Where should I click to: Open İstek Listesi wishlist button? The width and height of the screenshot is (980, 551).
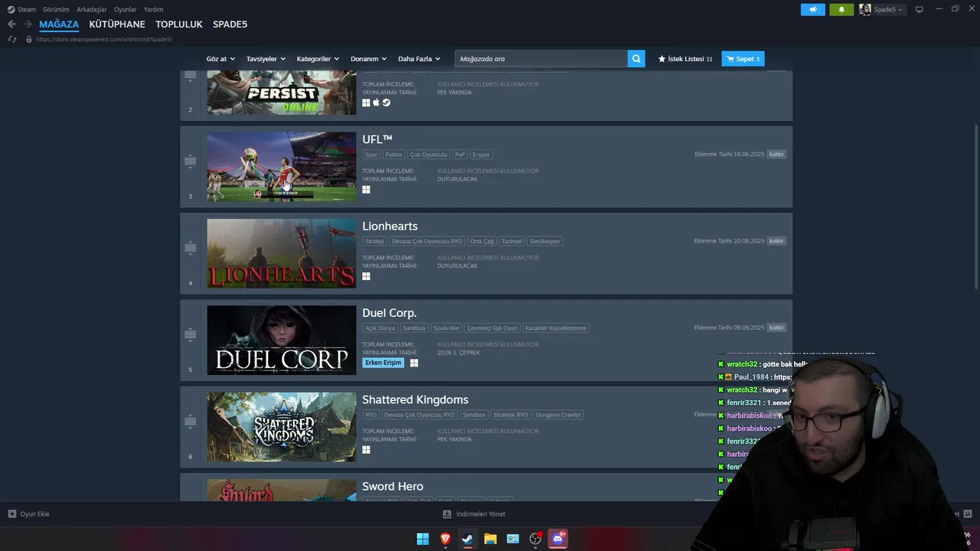click(x=685, y=59)
